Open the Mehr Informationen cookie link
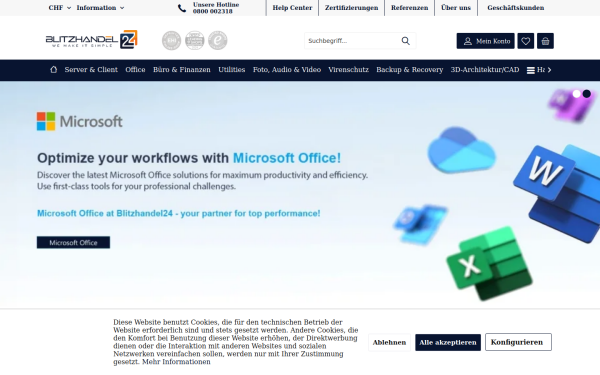600x375 pixels. pyautogui.click(x=176, y=362)
